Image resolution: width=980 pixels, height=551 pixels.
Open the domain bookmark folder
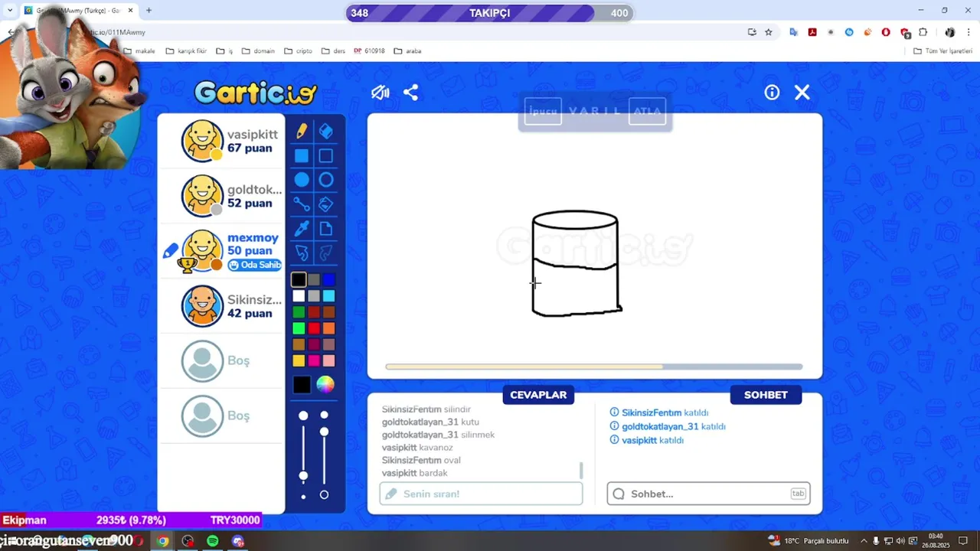pyautogui.click(x=258, y=51)
